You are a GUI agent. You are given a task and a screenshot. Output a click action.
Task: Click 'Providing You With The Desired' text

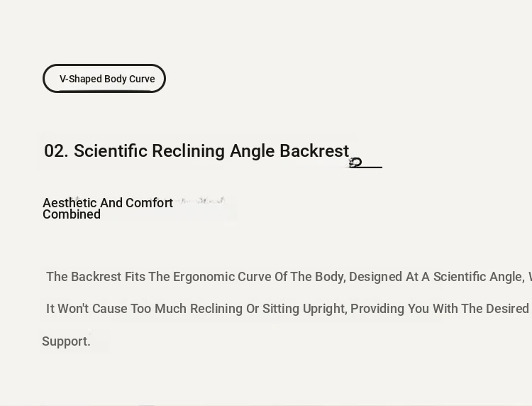click(440, 309)
